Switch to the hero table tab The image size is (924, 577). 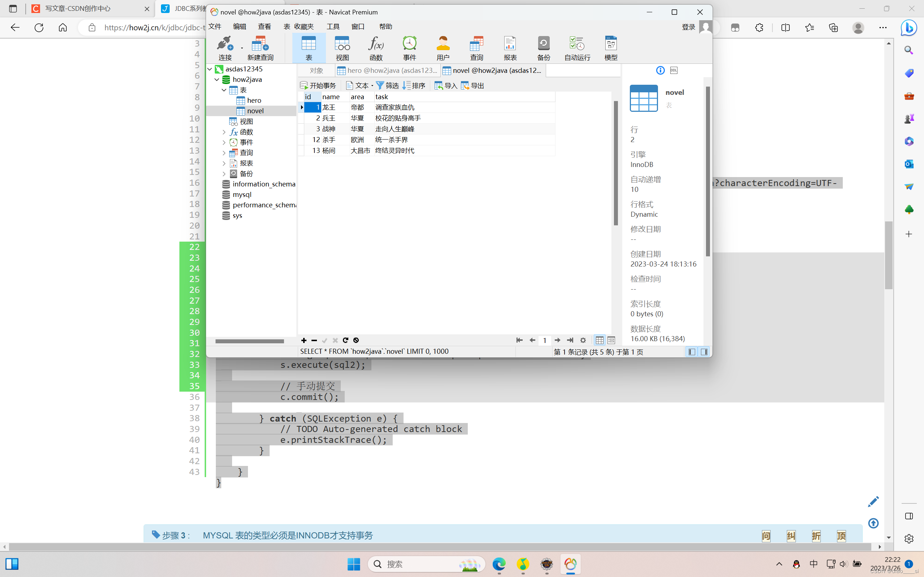coord(388,70)
